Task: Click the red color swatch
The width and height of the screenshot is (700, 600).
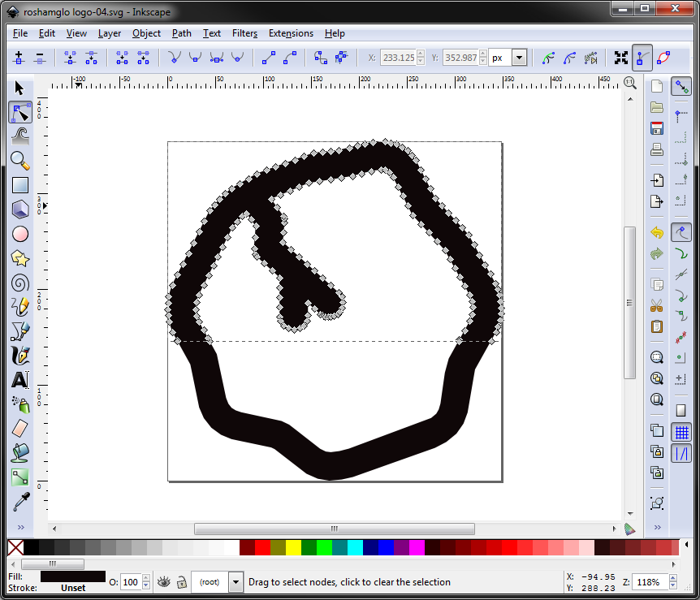Action: (x=262, y=548)
